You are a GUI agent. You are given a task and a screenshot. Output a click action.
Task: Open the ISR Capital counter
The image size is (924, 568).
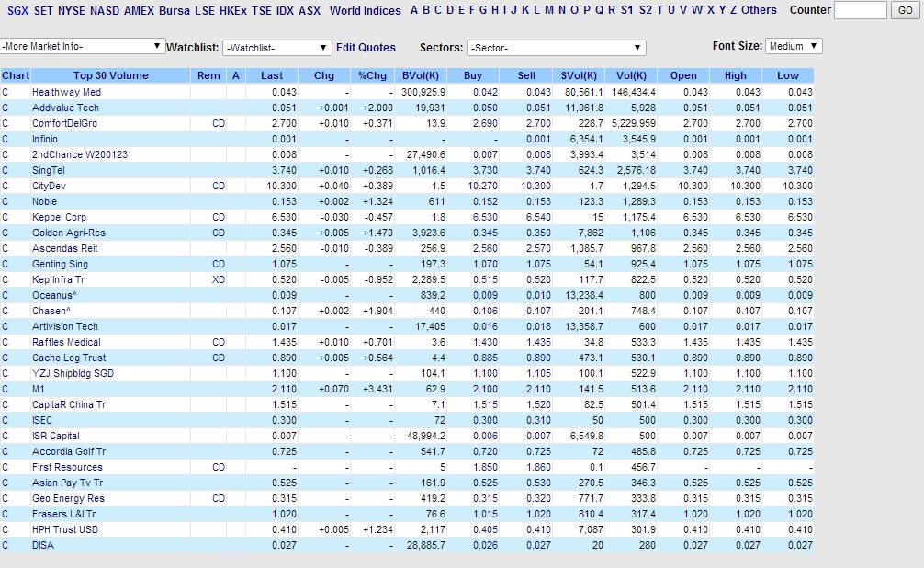[x=55, y=436]
